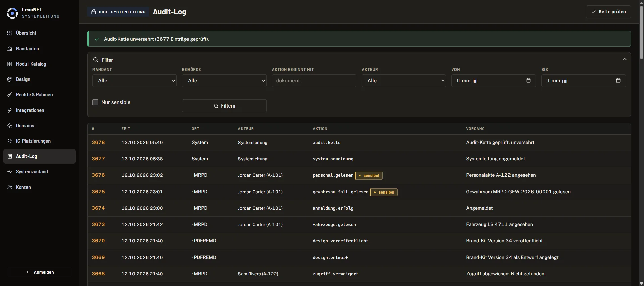The width and height of the screenshot is (644, 286).
Task: Click 'Gewahrsam MRPD-GEW-2026-00001 gelesen' text
Action: click(x=518, y=192)
